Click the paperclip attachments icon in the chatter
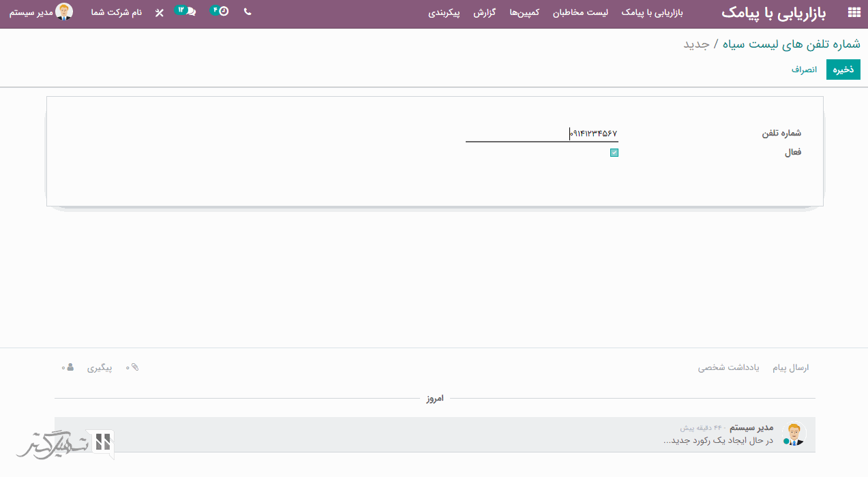This screenshot has width=868, height=477. tap(135, 367)
